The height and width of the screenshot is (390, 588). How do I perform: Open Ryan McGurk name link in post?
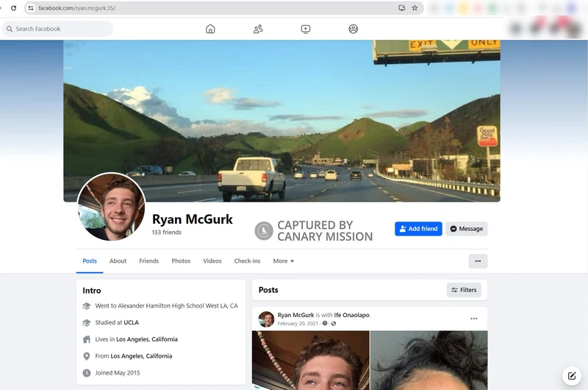[296, 315]
